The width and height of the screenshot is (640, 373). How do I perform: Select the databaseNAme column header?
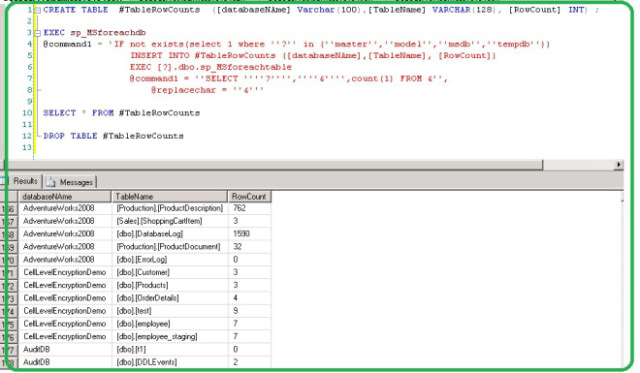pyautogui.click(x=64, y=196)
